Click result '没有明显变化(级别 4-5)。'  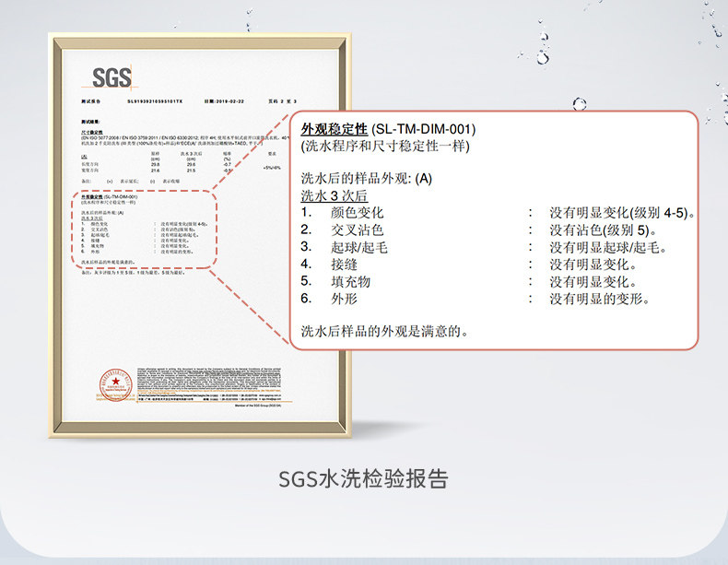[x=623, y=213]
